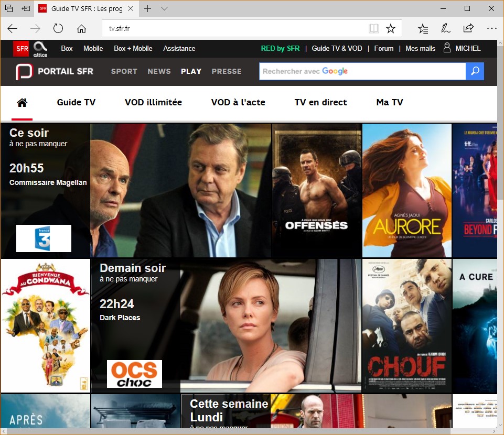Click the Altice logo
504x435 pixels.
click(x=40, y=49)
